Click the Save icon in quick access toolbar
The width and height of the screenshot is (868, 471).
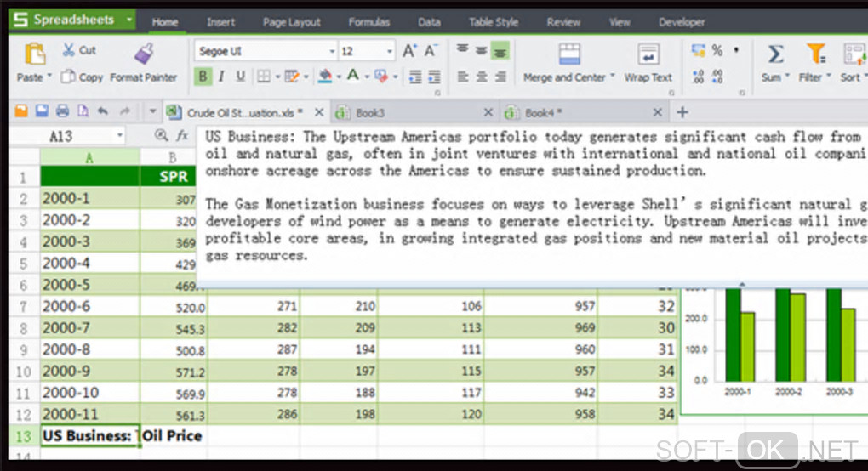[x=41, y=111]
